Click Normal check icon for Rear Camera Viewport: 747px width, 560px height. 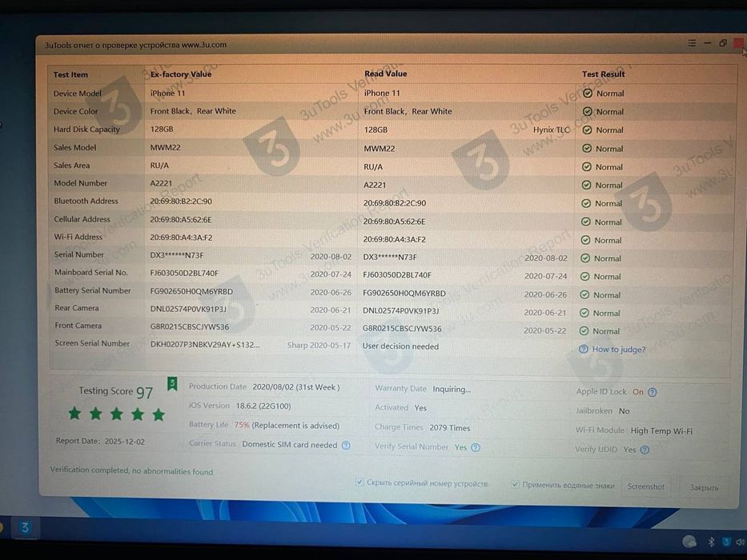point(584,313)
